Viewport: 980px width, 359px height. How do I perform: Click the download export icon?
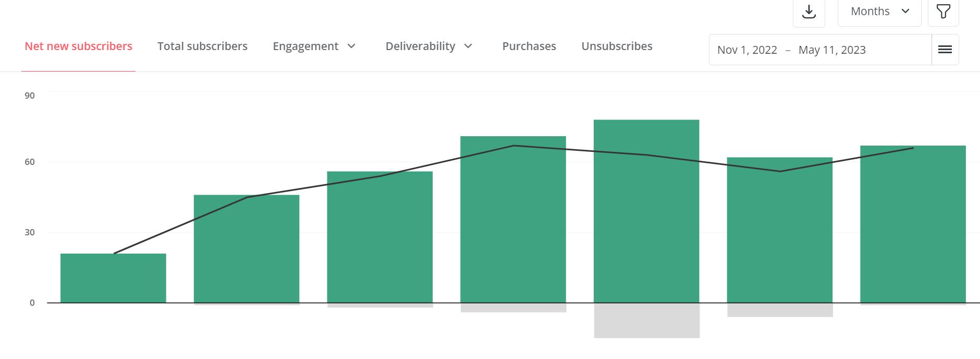coord(808,11)
